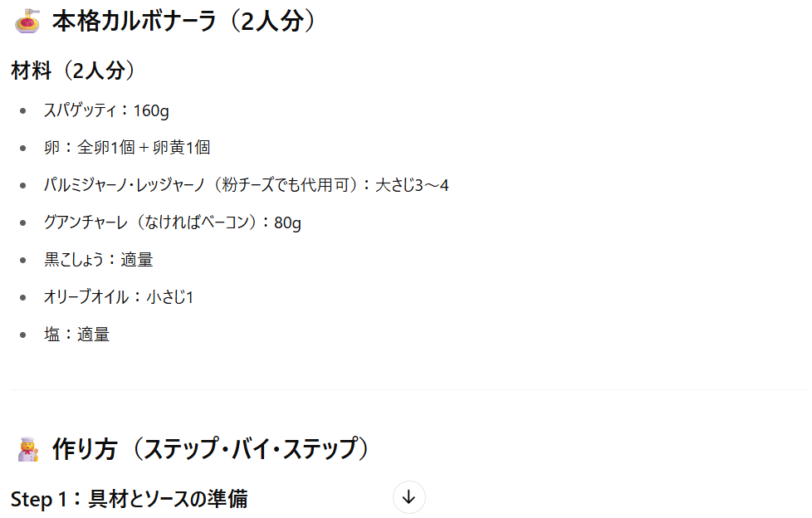
Task: Click the 材料(2人分) subheading
Action: (72, 70)
